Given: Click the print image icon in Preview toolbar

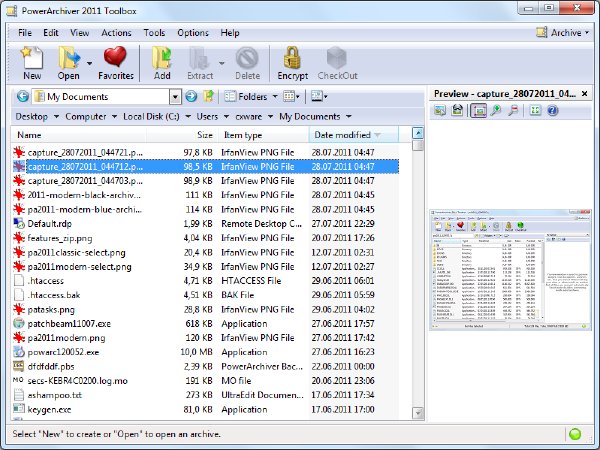Looking at the screenshot, I should coord(457,111).
